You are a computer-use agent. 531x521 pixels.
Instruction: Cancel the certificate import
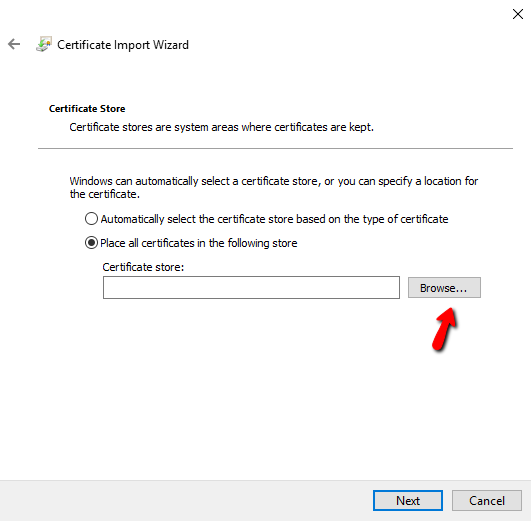tap(487, 501)
